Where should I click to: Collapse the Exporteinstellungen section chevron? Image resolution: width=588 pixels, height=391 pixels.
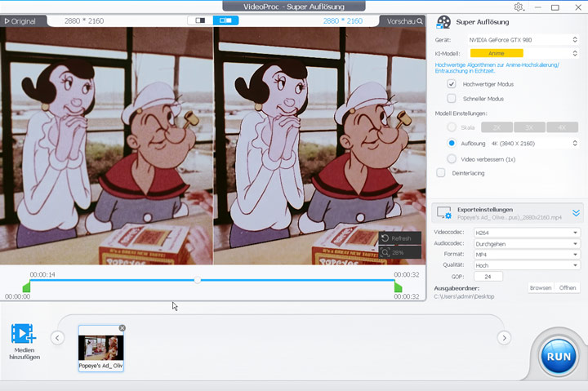[576, 213]
